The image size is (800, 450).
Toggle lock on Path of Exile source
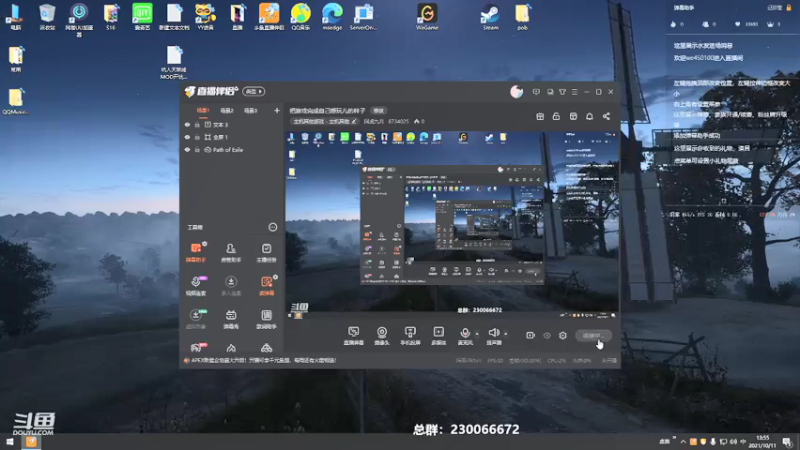(x=197, y=150)
